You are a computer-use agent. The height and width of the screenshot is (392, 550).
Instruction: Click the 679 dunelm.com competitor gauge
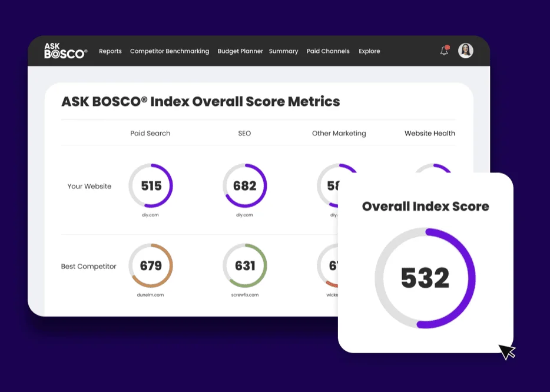point(151,265)
